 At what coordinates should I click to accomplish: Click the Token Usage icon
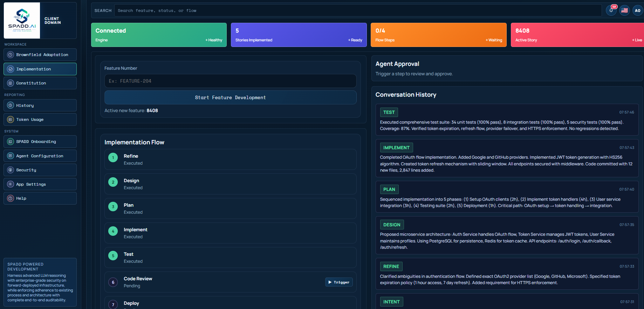tap(11, 119)
